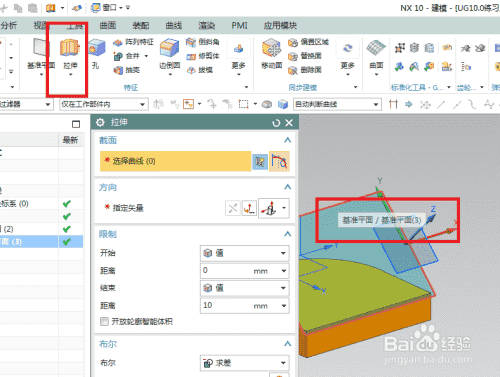This screenshot has height=377, width=500.
Task: Click the start 距离 field containing 0
Action: point(245,271)
